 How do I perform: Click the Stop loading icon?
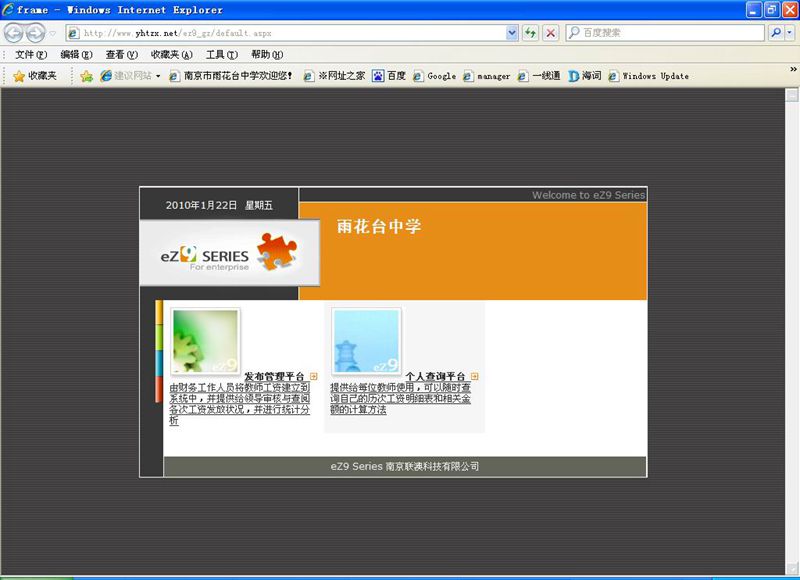coord(550,33)
